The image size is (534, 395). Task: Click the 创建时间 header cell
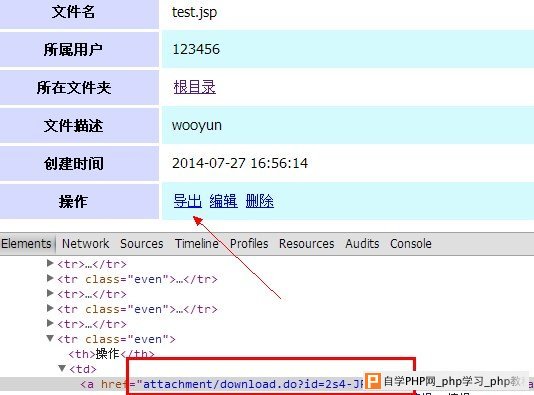click(79, 163)
